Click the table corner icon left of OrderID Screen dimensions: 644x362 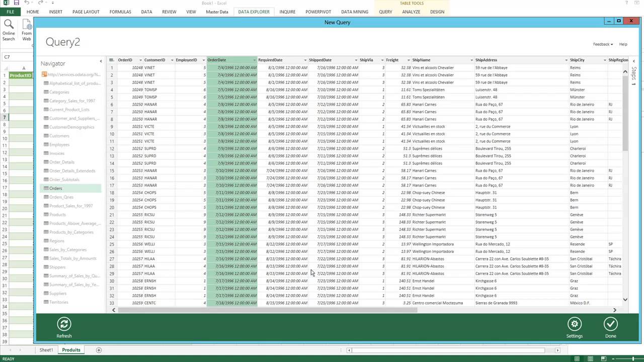[111, 60]
